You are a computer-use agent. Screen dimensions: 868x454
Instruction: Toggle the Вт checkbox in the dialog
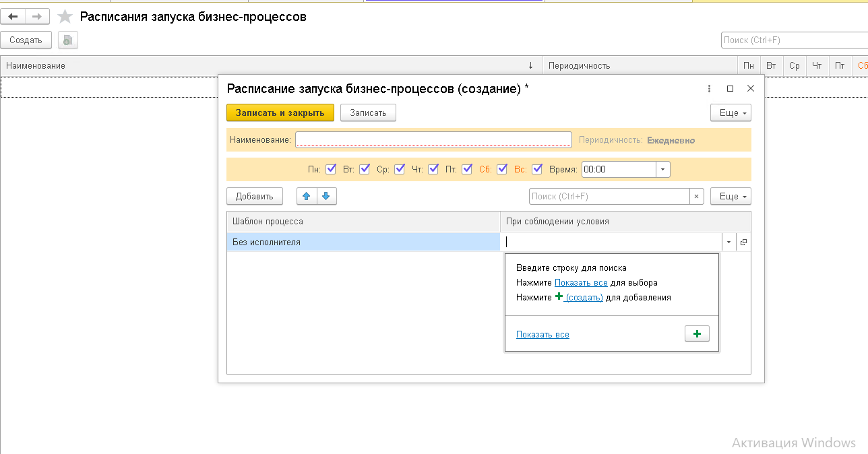tap(365, 169)
